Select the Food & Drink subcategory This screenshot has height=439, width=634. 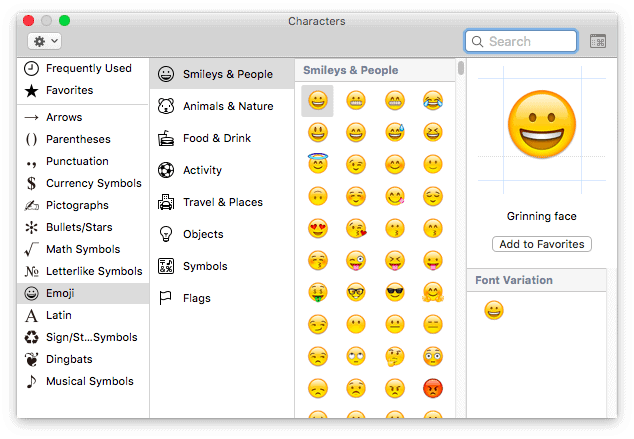(x=217, y=138)
